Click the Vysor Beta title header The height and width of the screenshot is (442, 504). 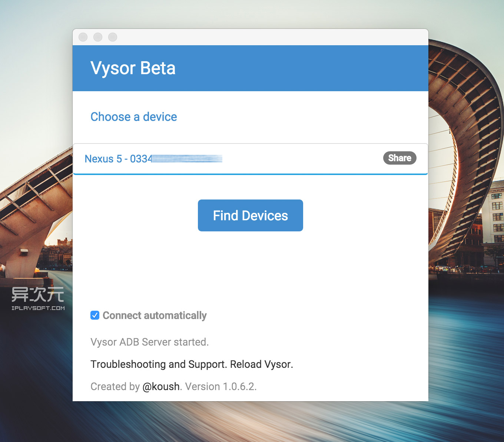(x=133, y=68)
